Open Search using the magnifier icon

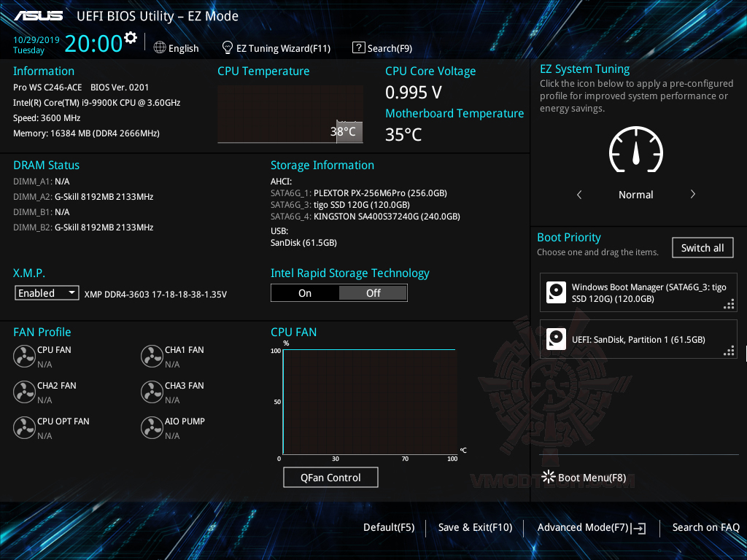[x=358, y=47]
